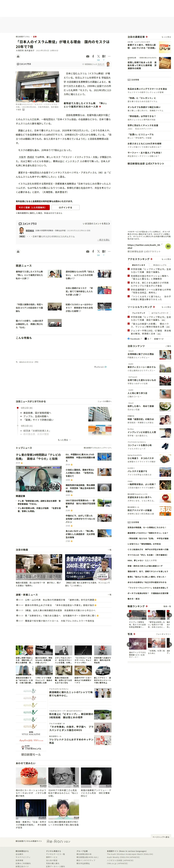Image resolution: width=174 pixels, height=868 pixels.
Task: Play the 能登 earthquake video thumbnail
Action: [x=39, y=567]
